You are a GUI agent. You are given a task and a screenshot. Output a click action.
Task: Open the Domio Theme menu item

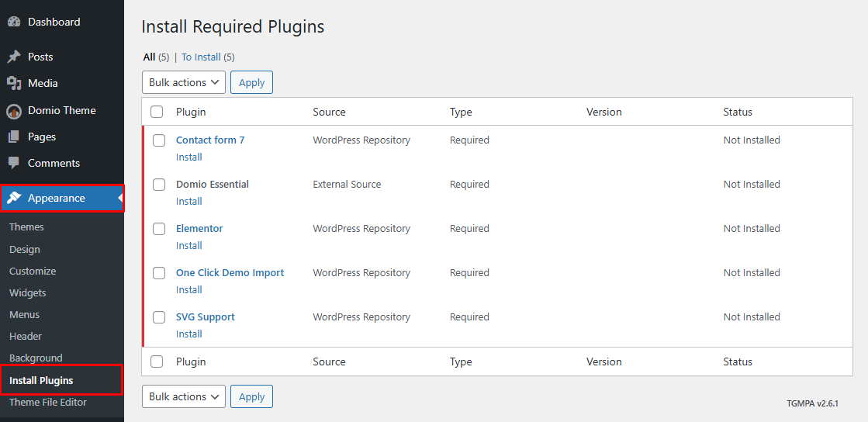point(62,111)
